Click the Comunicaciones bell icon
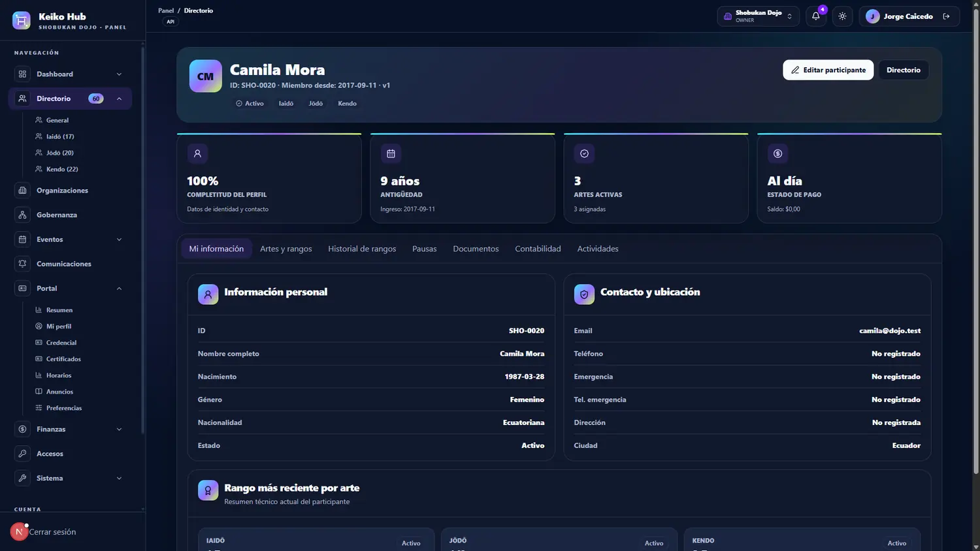The image size is (980, 551). click(22, 264)
